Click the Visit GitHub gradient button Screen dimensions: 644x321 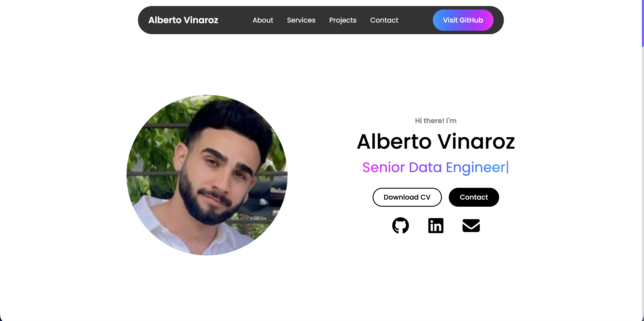pyautogui.click(x=463, y=20)
